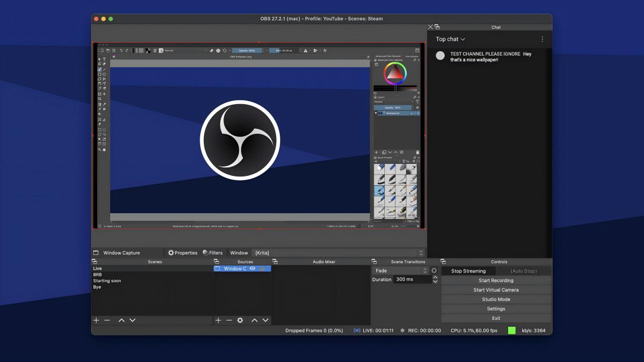Toggle the lock on the Window Capture source
Image resolution: width=644 pixels, height=362 pixels.
262,268
